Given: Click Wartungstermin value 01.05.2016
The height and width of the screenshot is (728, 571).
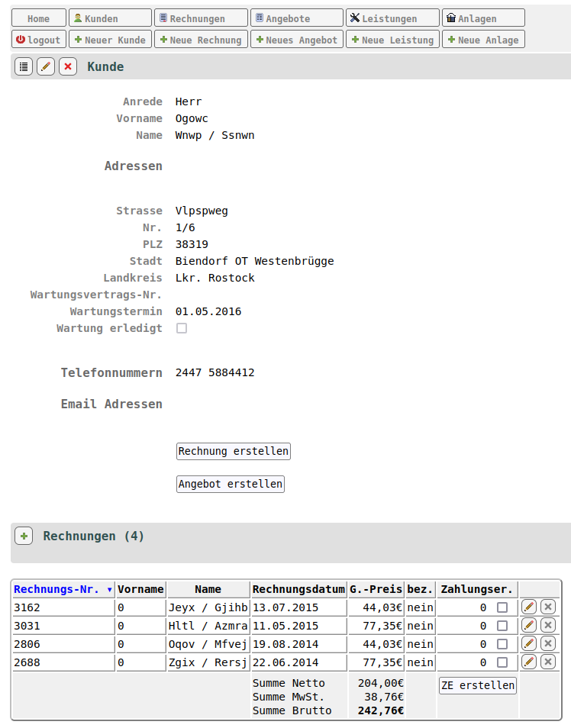Looking at the screenshot, I should pyautogui.click(x=208, y=311).
